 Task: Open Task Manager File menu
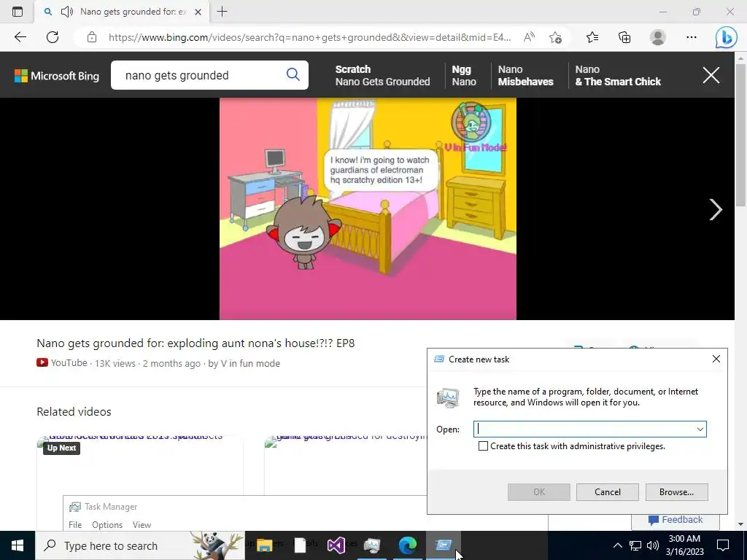tap(75, 525)
